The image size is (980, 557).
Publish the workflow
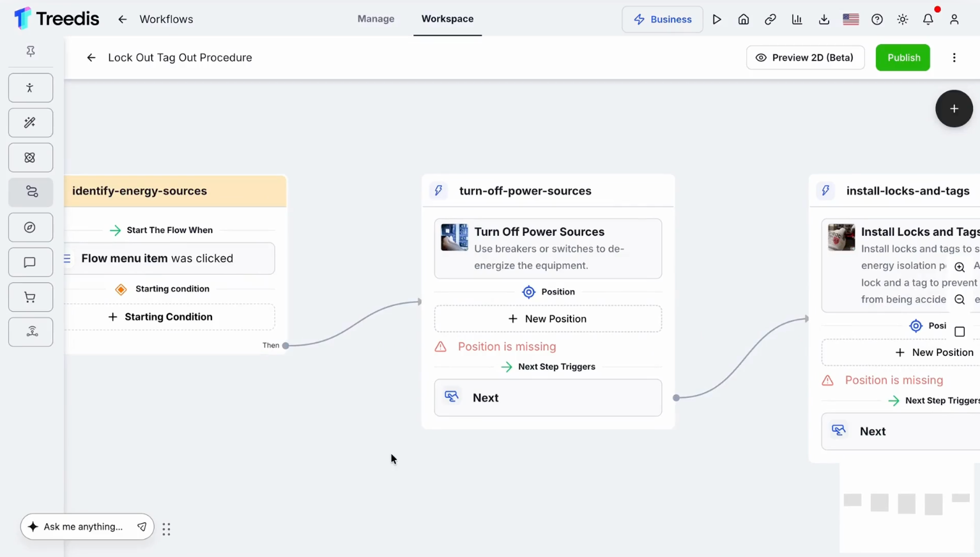pos(903,57)
